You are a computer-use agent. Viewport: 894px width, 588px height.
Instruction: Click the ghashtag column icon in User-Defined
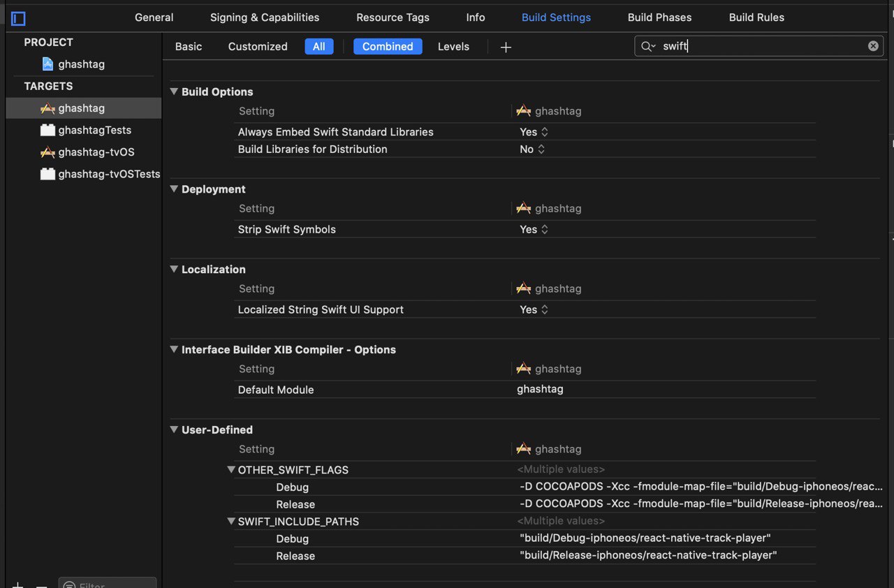point(524,449)
